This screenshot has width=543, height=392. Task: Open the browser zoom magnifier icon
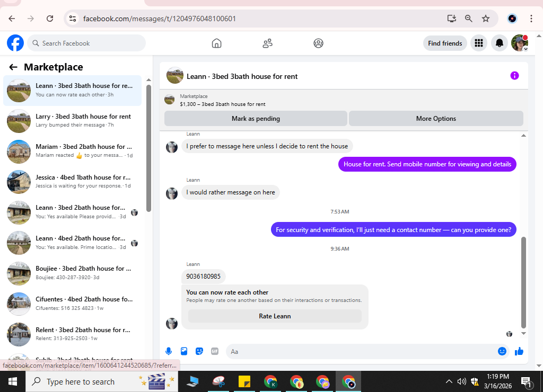(x=469, y=19)
